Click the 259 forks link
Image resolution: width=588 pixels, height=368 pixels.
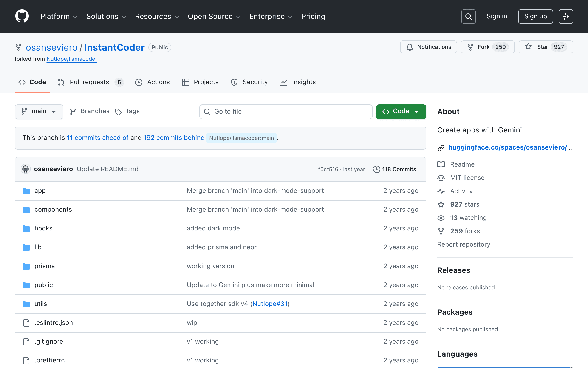465,231
